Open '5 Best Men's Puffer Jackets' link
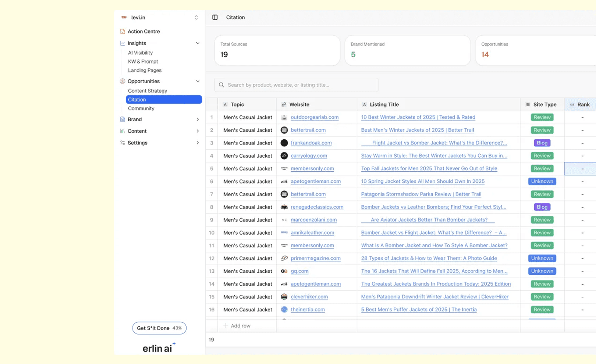Screen dimensions: 596x364 (419, 310)
